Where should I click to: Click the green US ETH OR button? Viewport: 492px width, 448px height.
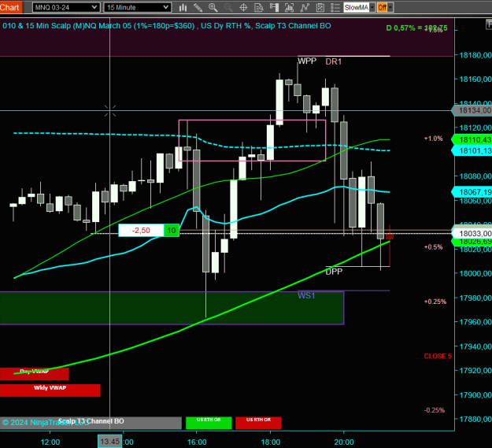click(209, 423)
